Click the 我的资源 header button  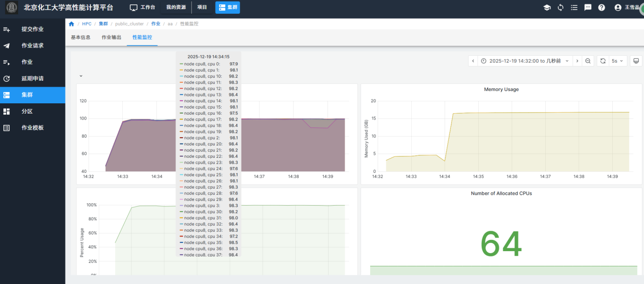tap(176, 7)
